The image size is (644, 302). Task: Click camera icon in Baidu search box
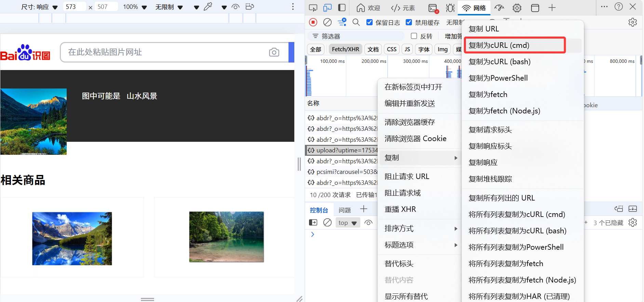pyautogui.click(x=274, y=52)
